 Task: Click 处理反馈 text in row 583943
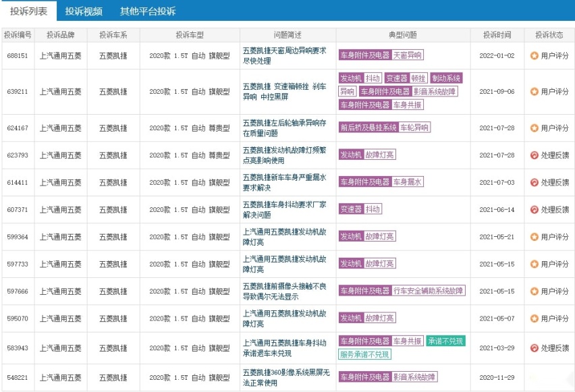(555, 348)
